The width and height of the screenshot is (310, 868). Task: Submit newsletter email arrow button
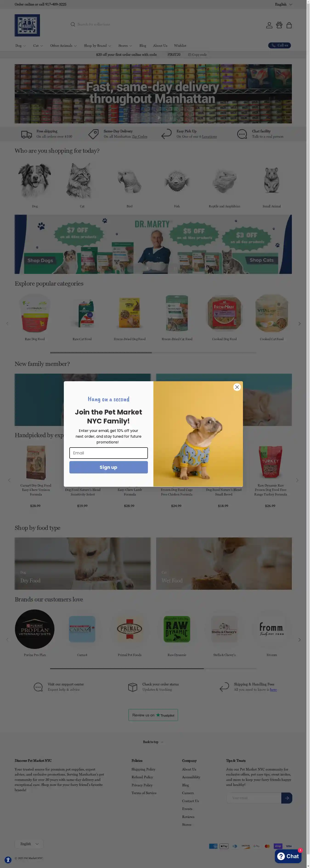(287, 798)
